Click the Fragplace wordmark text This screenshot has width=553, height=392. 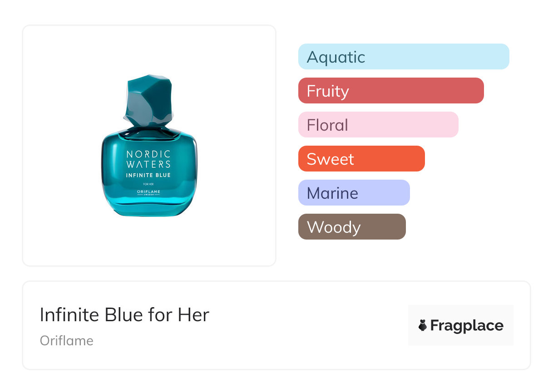click(467, 326)
